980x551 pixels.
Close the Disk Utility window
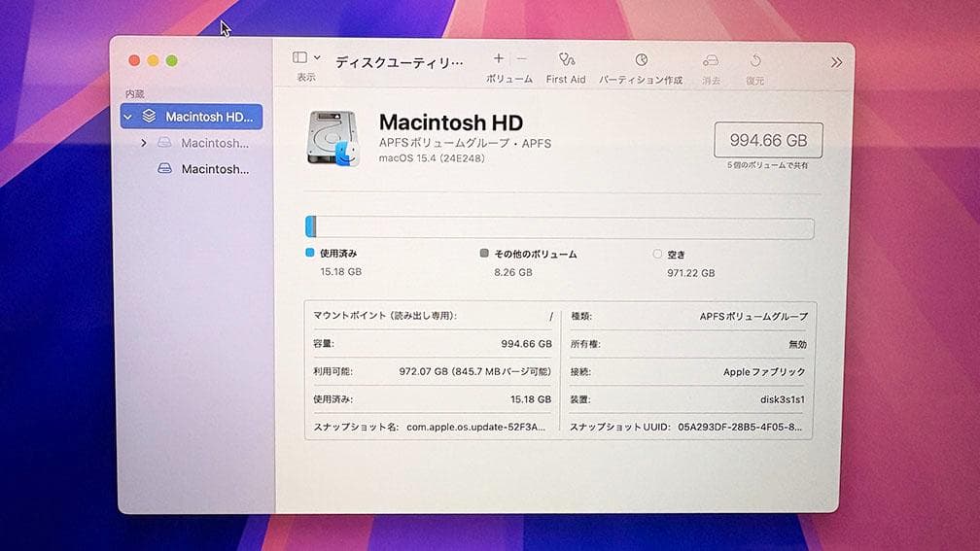(x=134, y=60)
